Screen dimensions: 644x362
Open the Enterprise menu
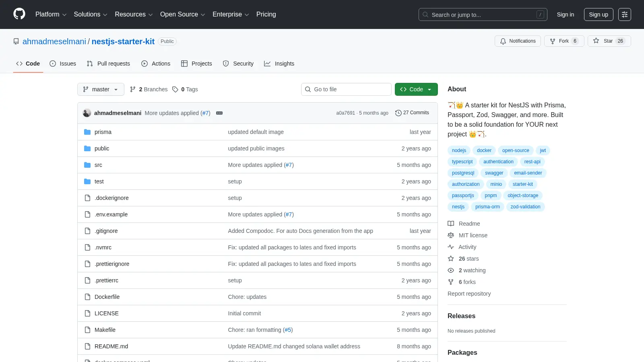pos(231,14)
